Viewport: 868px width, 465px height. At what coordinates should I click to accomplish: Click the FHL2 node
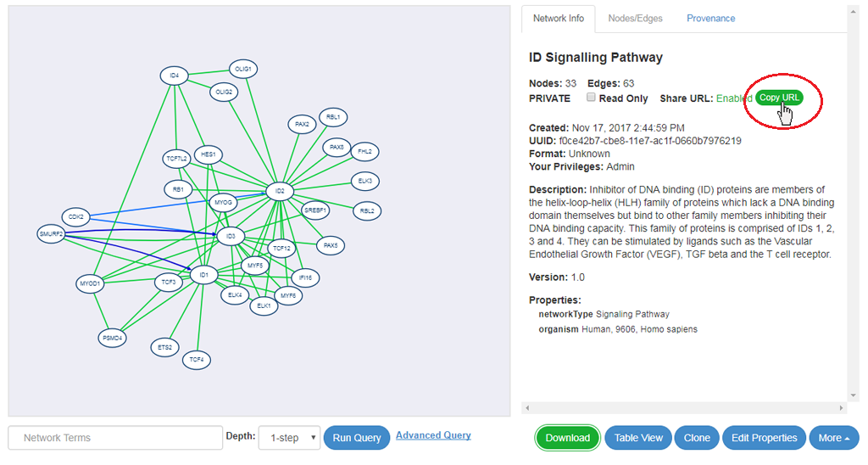364,151
